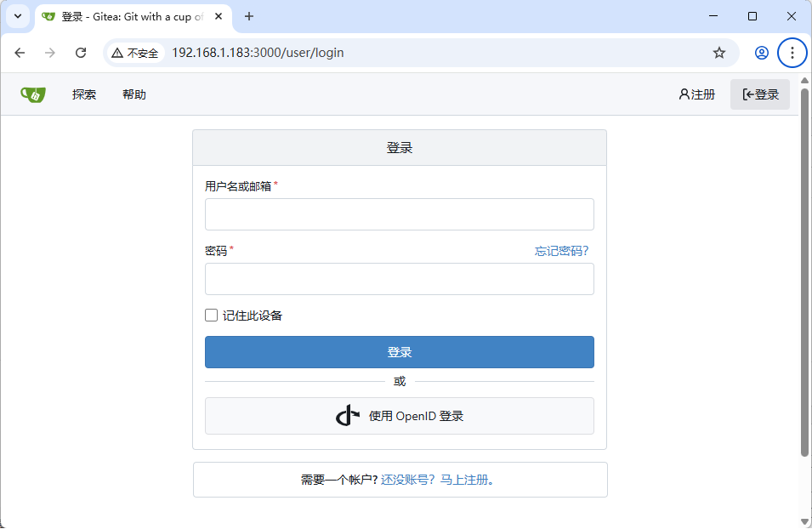
Task: Click the browser forward arrow
Action: pyautogui.click(x=49, y=53)
